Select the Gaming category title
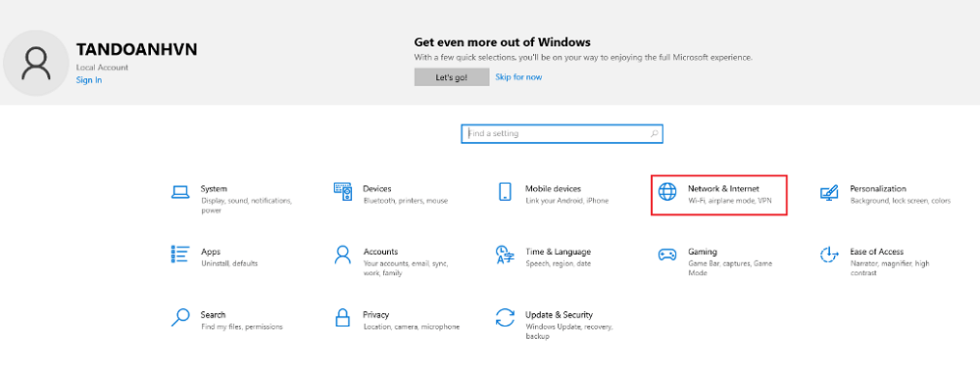Viewport: 980px width, 372px height. click(703, 252)
